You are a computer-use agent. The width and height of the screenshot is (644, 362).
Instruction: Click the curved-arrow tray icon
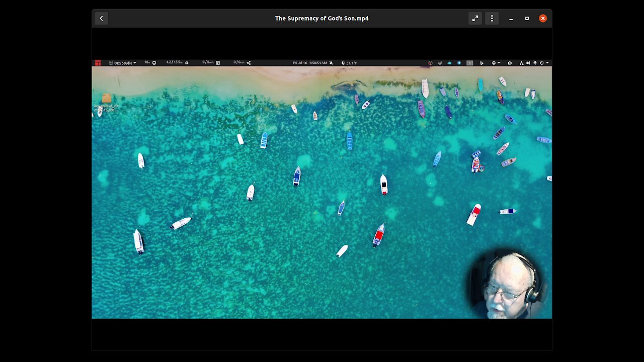(440, 63)
